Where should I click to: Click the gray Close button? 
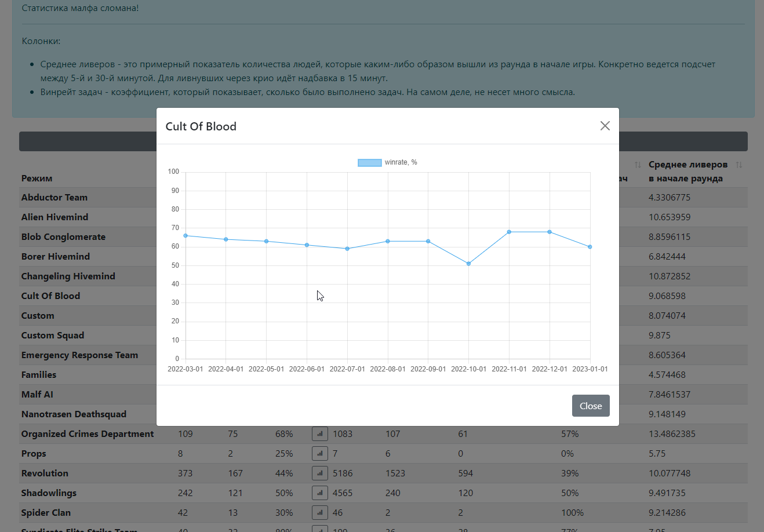[591, 406]
